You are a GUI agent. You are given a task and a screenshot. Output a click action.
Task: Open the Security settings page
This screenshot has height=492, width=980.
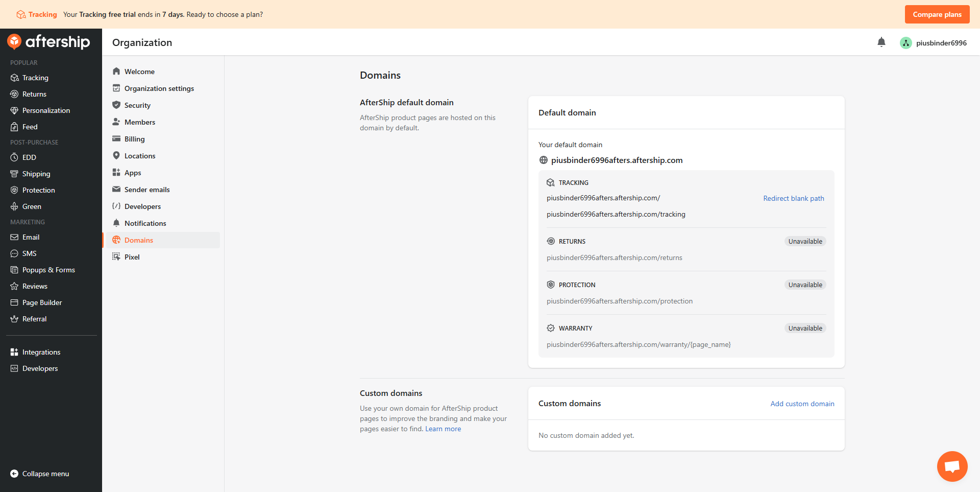click(x=137, y=105)
